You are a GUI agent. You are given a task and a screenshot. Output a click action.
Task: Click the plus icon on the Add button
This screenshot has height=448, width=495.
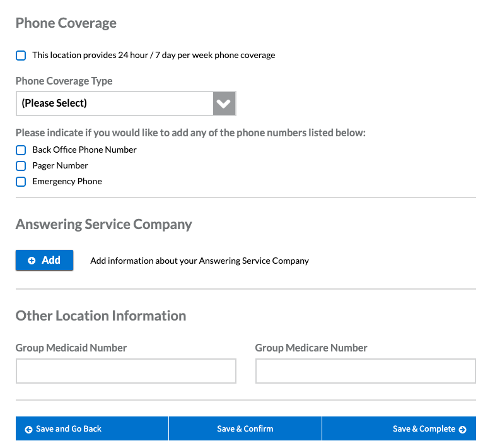click(x=32, y=261)
